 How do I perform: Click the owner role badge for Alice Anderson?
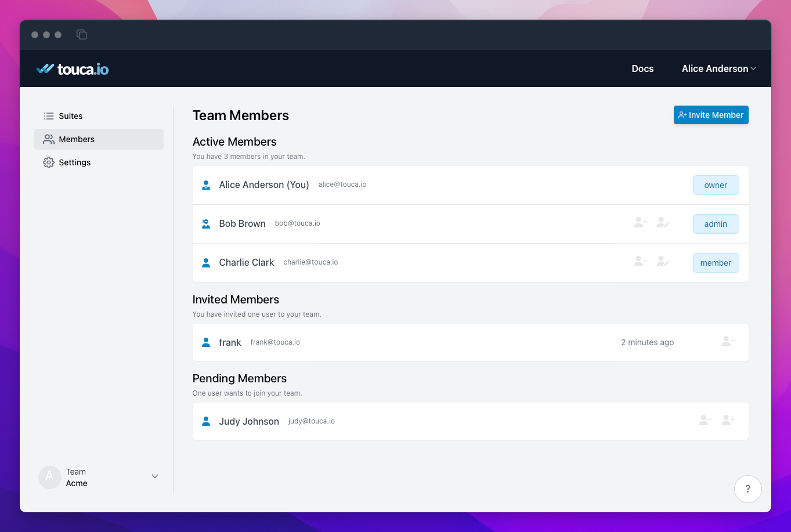point(716,185)
